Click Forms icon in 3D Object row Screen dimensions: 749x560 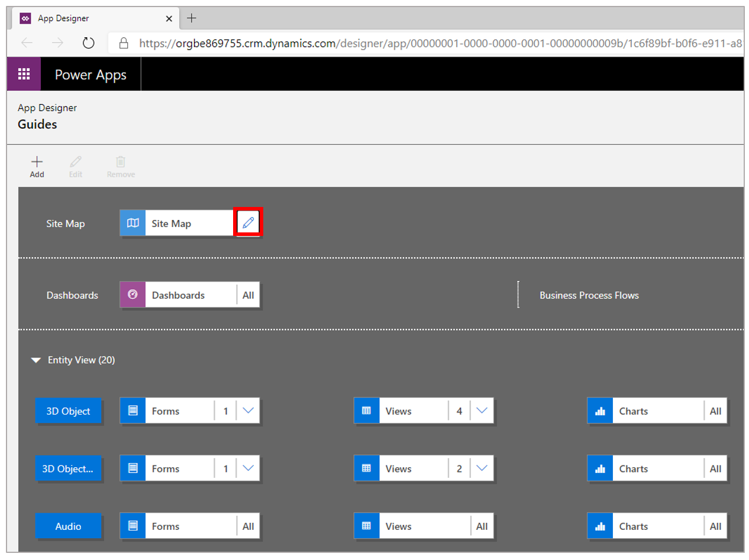[133, 410]
